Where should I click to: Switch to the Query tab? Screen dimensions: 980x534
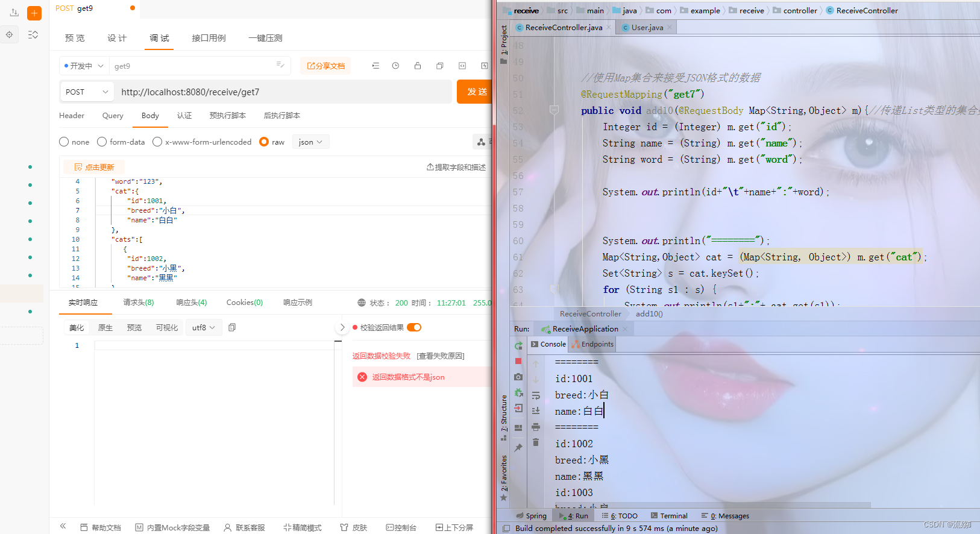[113, 115]
